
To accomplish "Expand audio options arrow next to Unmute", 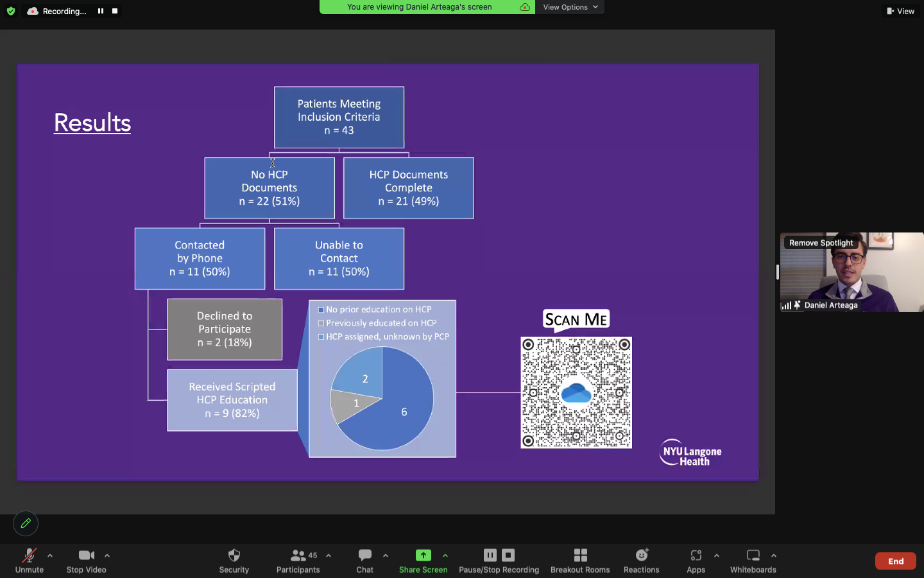I will pyautogui.click(x=50, y=556).
